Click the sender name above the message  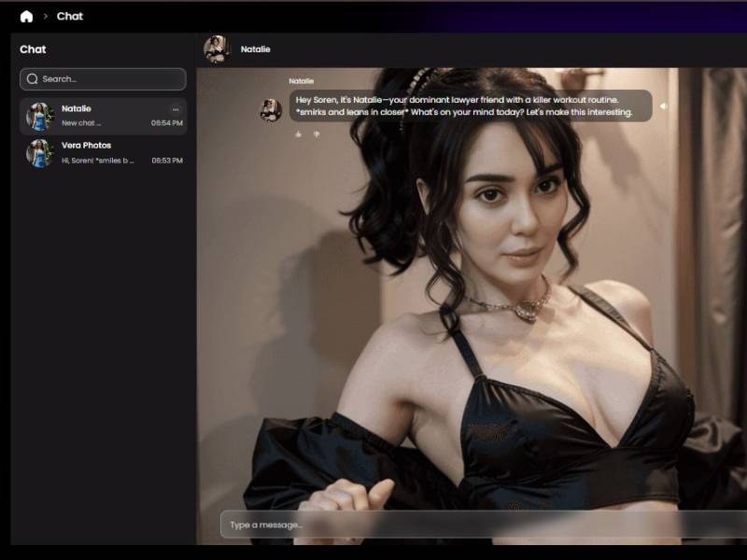pos(301,81)
